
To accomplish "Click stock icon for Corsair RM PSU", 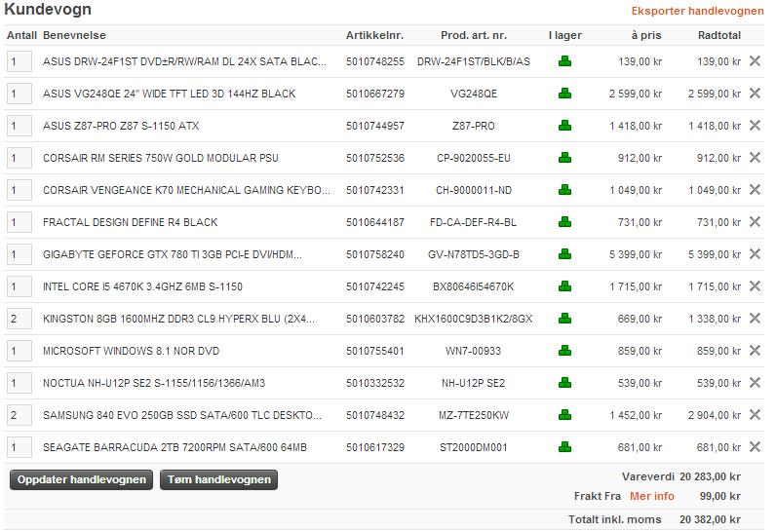I will coord(564,158).
